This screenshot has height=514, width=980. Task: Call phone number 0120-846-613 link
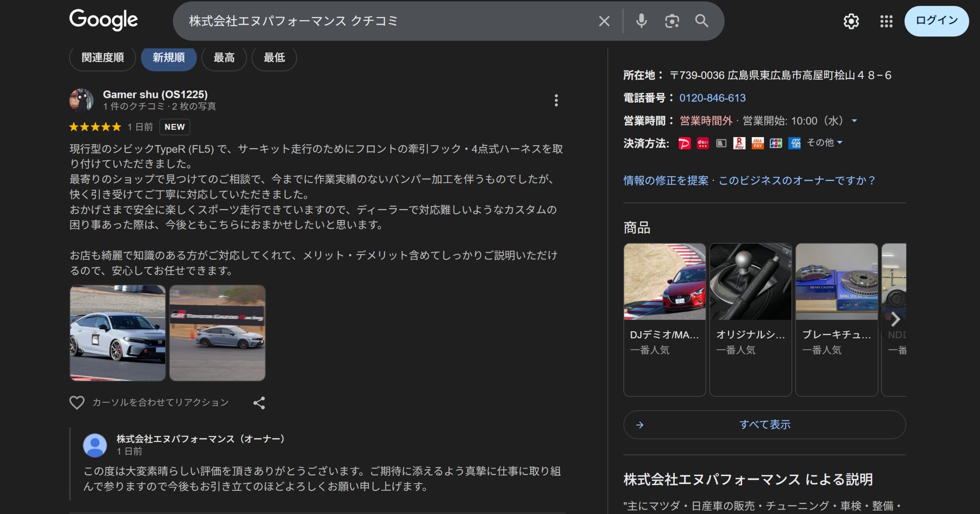click(712, 98)
